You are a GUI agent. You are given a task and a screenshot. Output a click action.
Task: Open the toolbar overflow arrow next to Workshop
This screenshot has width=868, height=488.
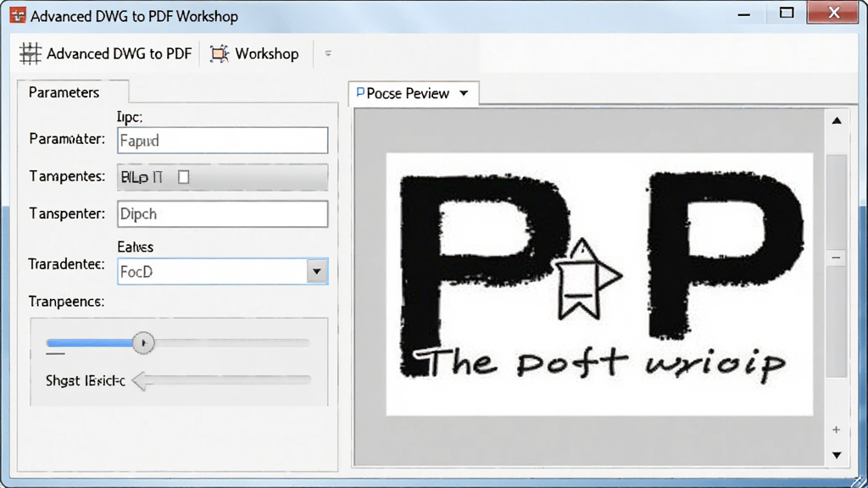328,53
